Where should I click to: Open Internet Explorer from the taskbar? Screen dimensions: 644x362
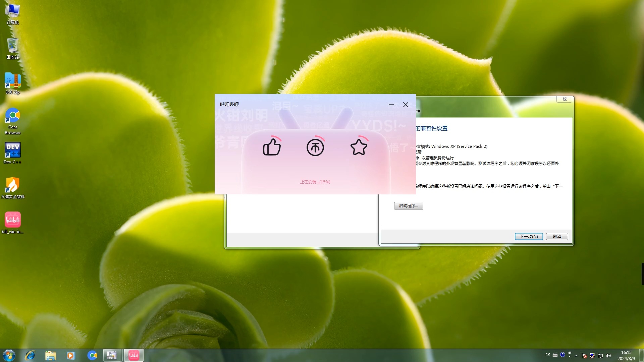30,355
